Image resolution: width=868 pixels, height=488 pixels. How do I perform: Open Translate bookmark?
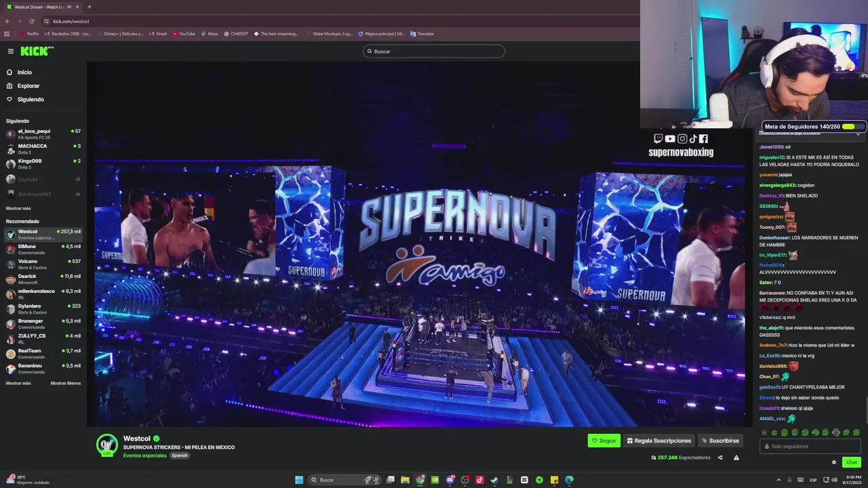tap(422, 34)
